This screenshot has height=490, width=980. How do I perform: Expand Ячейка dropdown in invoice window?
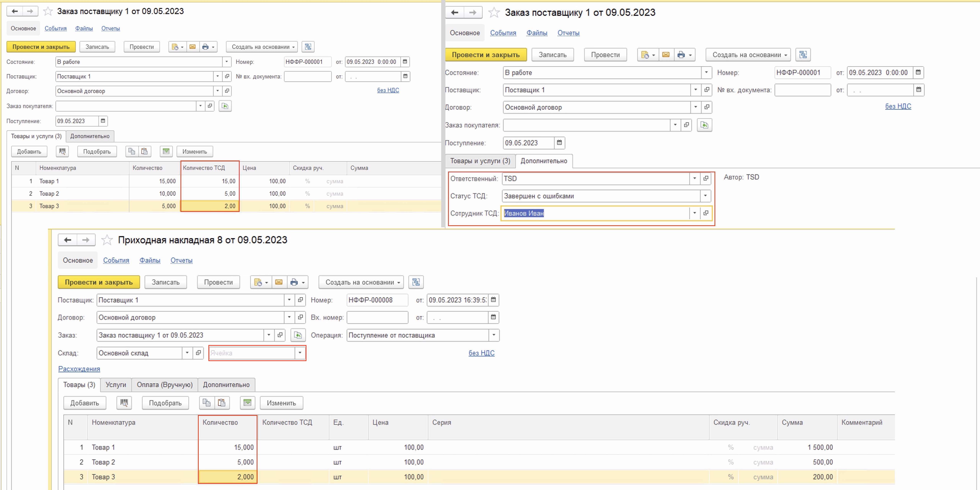point(300,353)
